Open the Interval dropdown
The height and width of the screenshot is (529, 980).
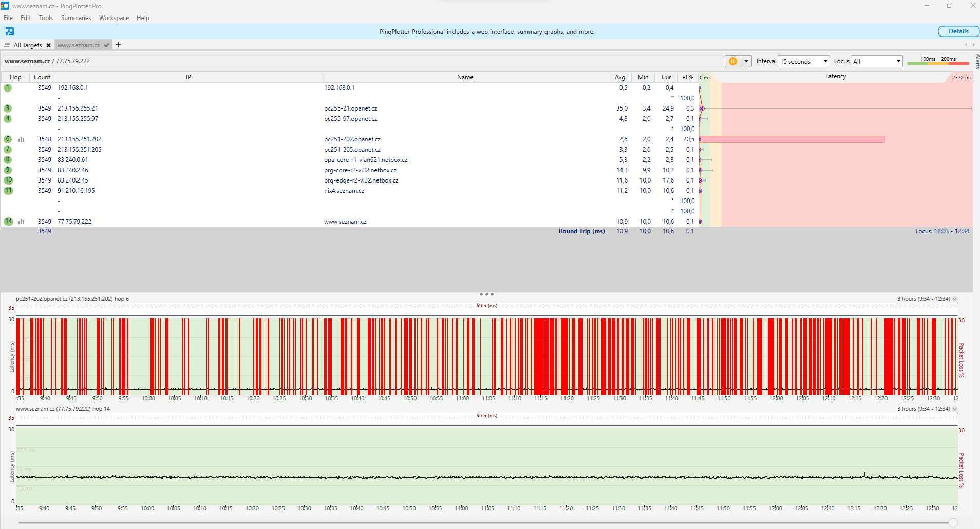click(x=804, y=61)
